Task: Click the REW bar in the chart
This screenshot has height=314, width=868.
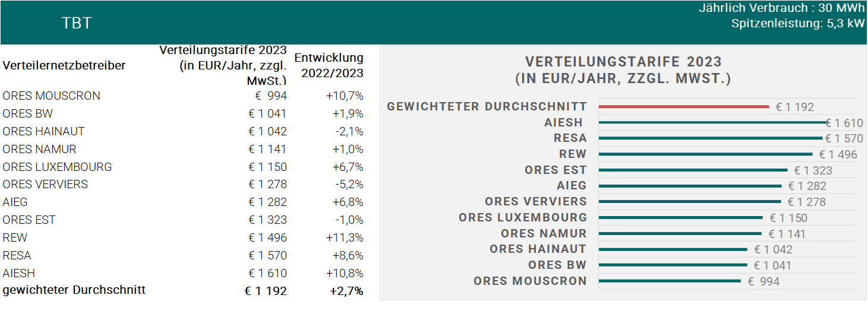Action: pyautogui.click(x=705, y=154)
